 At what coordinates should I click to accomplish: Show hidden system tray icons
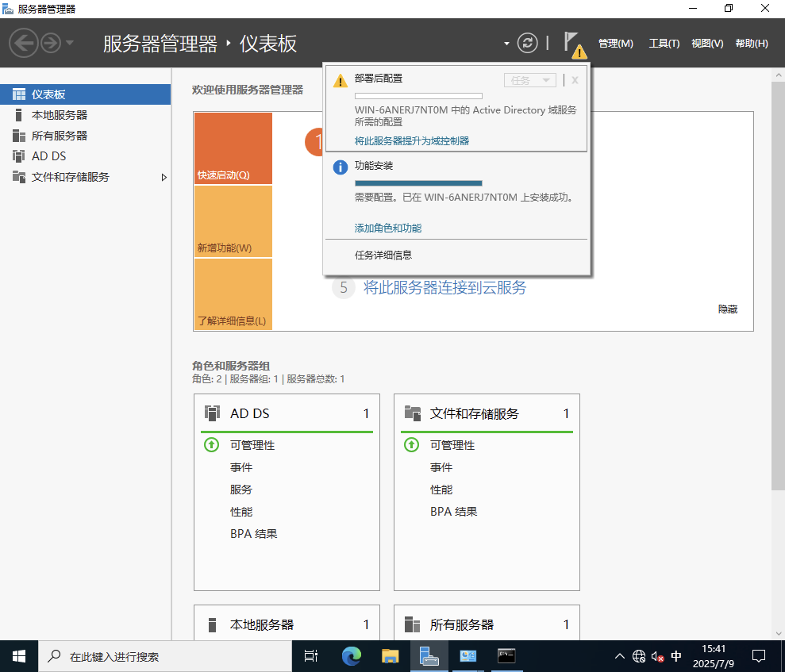coord(619,656)
